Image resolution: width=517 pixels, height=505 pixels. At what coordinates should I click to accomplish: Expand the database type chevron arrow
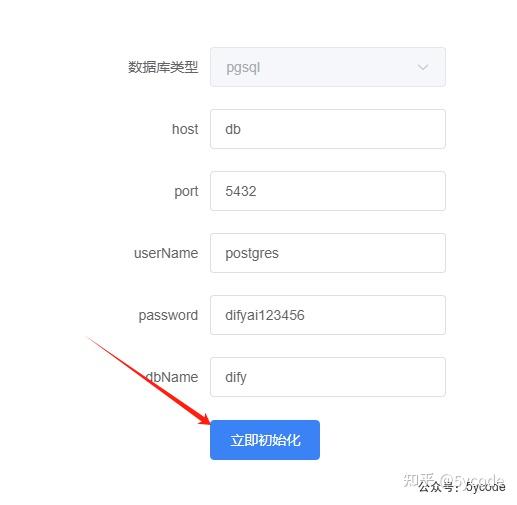[423, 67]
